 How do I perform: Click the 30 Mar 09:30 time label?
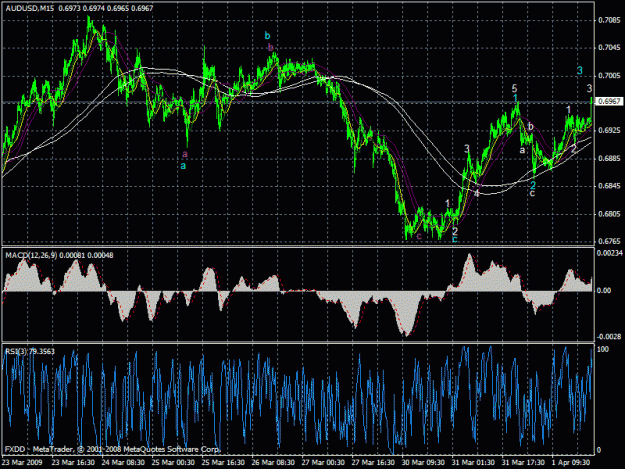(x=423, y=463)
